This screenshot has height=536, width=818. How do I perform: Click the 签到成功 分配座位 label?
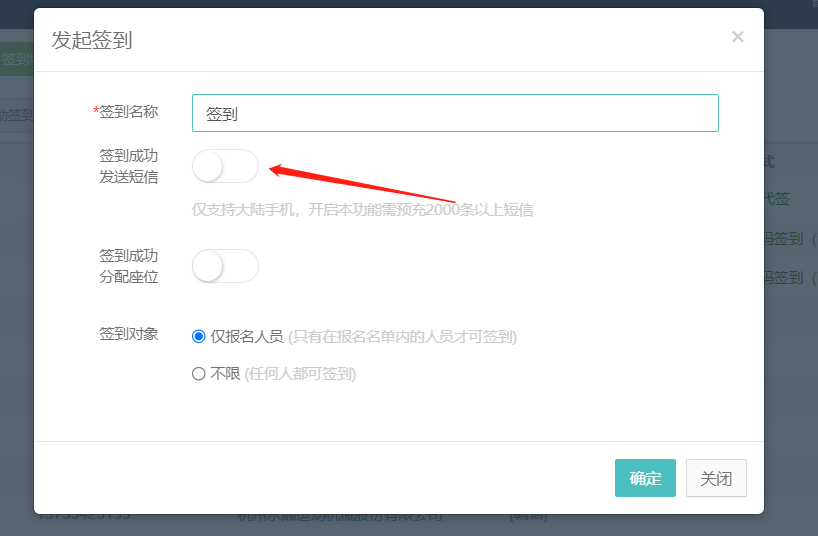tap(128, 266)
